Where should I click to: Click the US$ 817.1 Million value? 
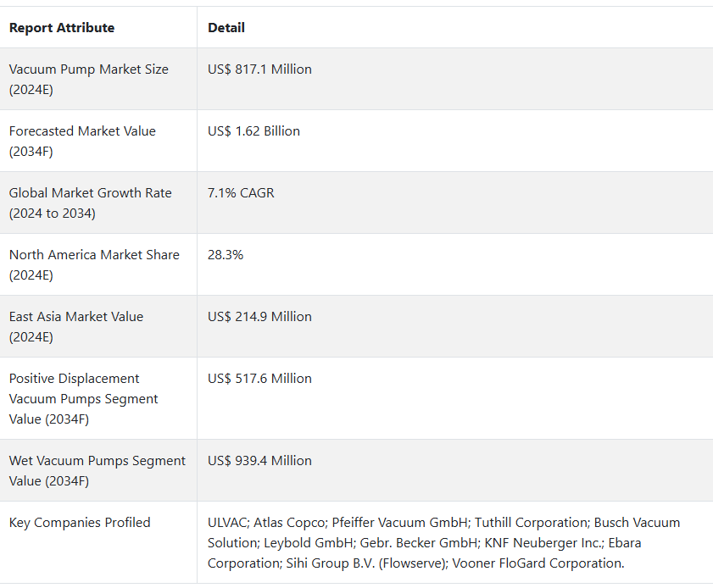point(259,69)
